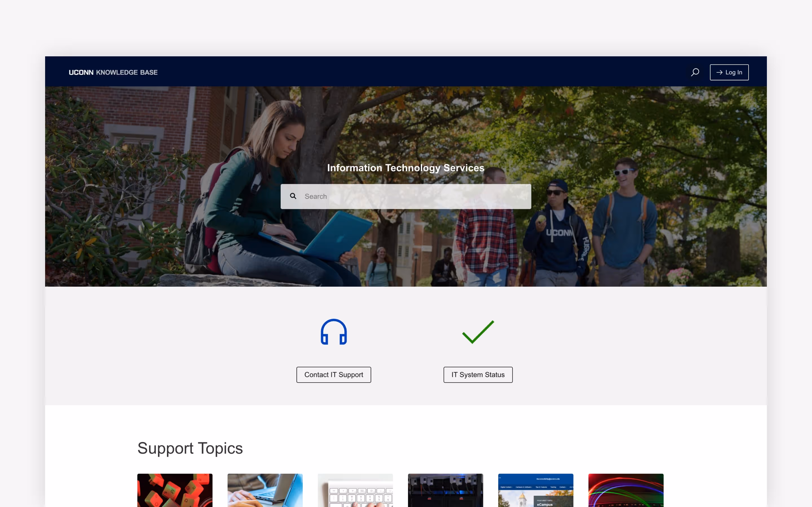Open the red keyboard keys topic thumbnail
The height and width of the screenshot is (507, 812).
[175, 490]
